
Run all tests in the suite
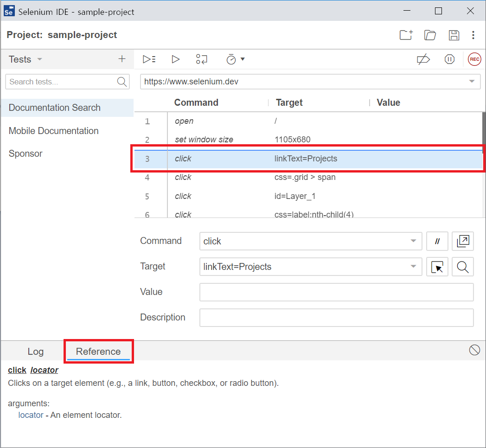pyautogui.click(x=149, y=59)
